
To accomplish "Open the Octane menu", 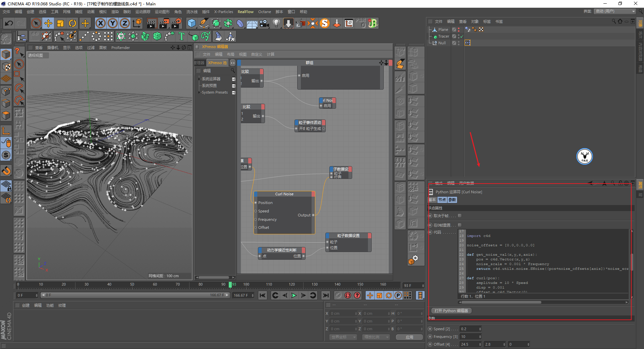I will point(264,12).
